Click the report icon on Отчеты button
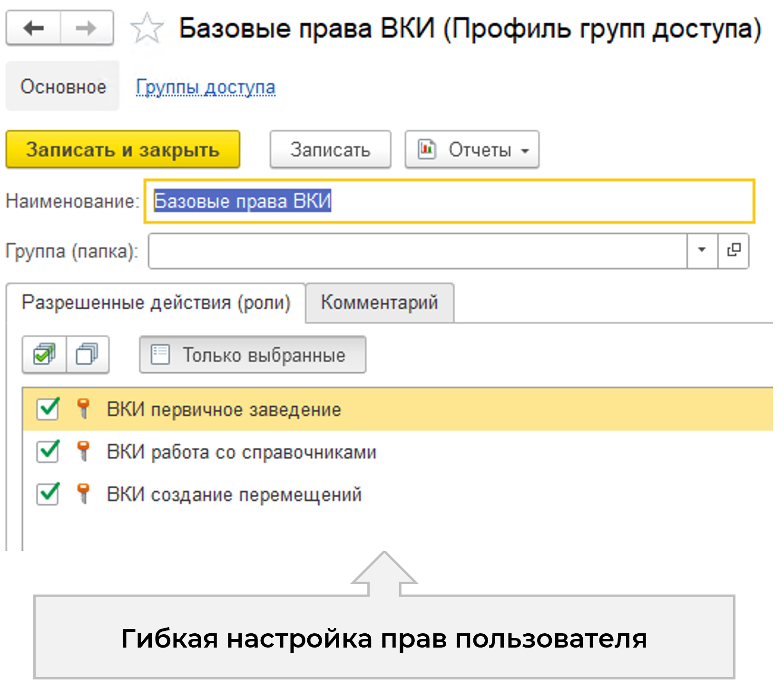Screen dimensions: 784x698 [427, 149]
